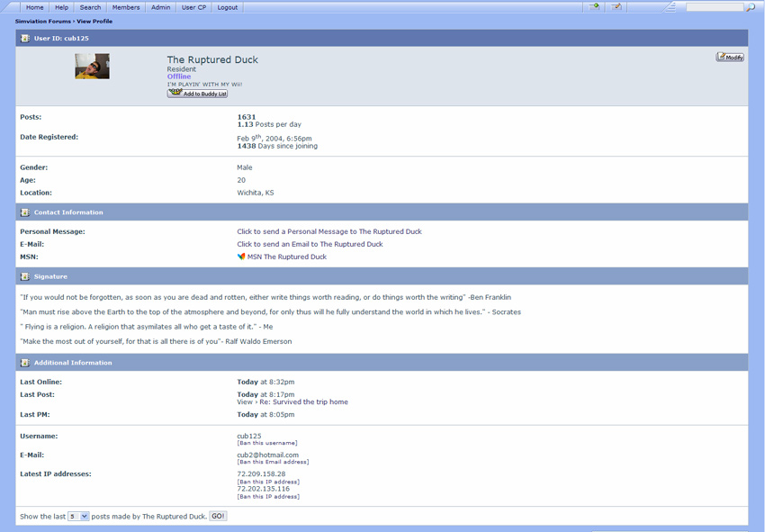Click the Additional Information header icon
Screen dimensions: 765x532
click(24, 363)
